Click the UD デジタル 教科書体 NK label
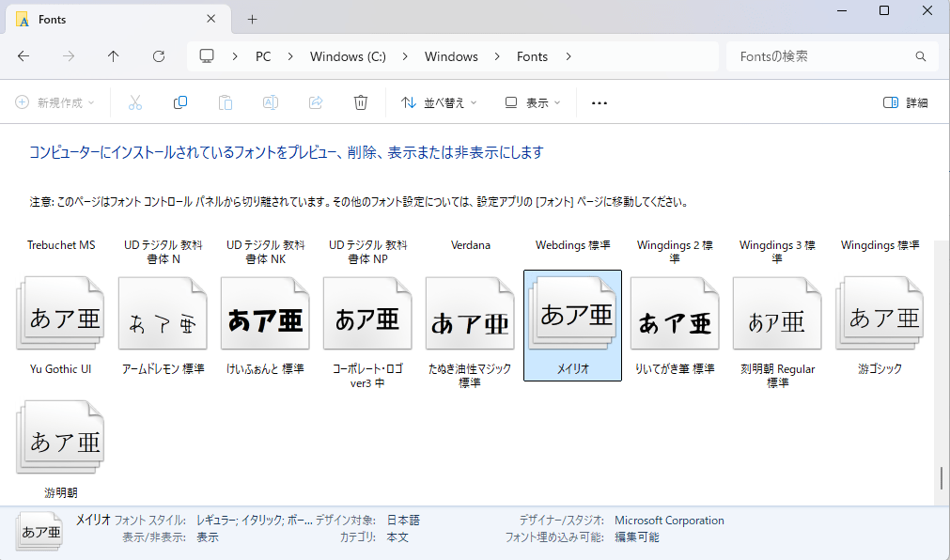This screenshot has height=560, width=950. [x=265, y=252]
